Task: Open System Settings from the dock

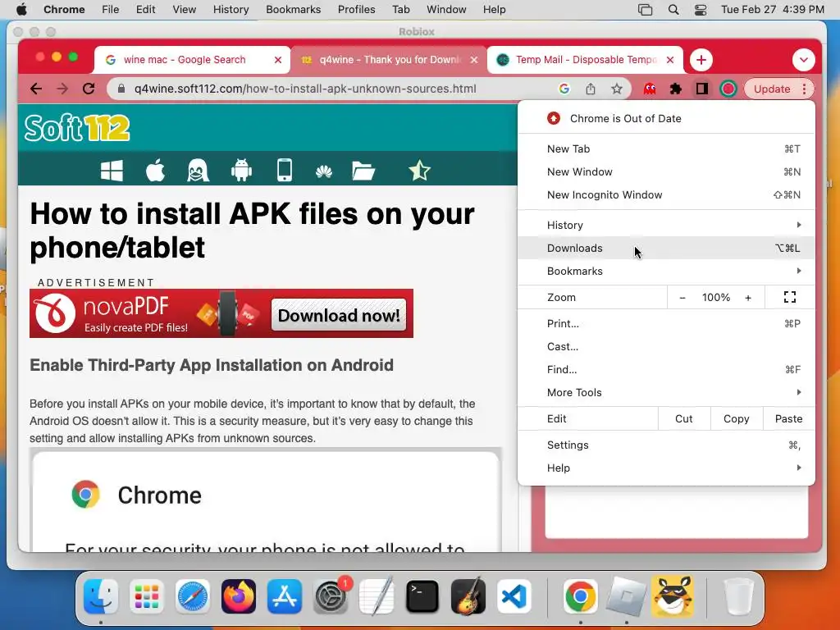Action: point(331,596)
